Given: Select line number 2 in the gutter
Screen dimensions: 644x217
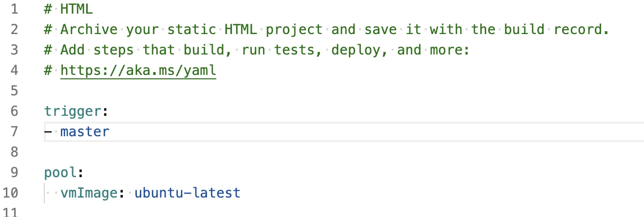Looking at the screenshot, I should pos(14,30).
